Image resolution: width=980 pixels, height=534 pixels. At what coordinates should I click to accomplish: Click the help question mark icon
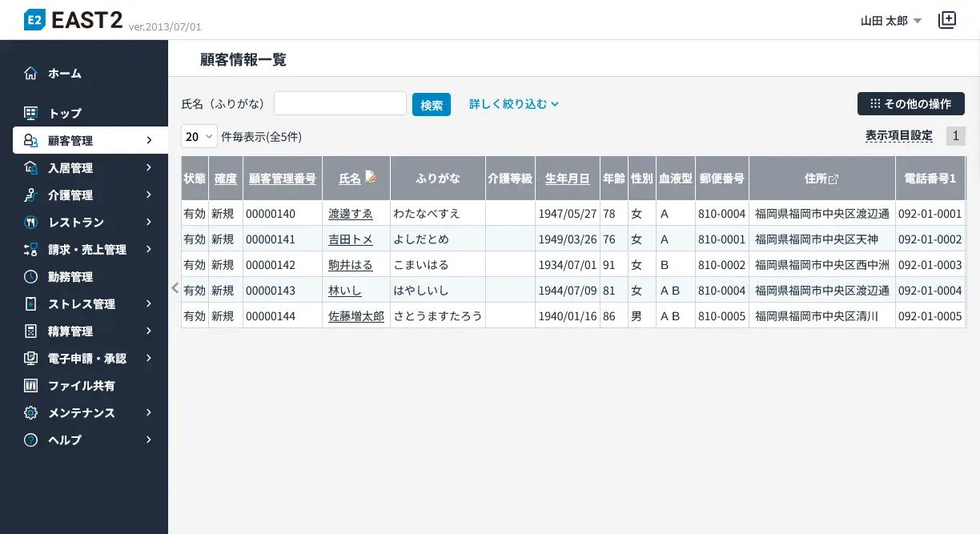30,440
